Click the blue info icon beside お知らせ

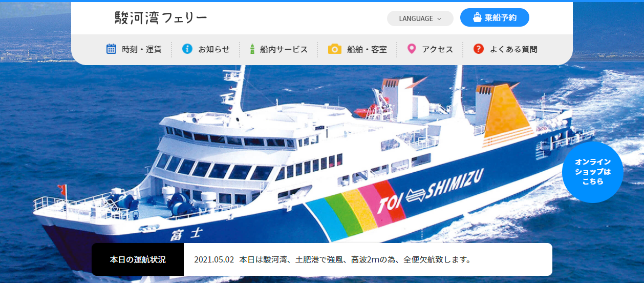pyautogui.click(x=187, y=49)
